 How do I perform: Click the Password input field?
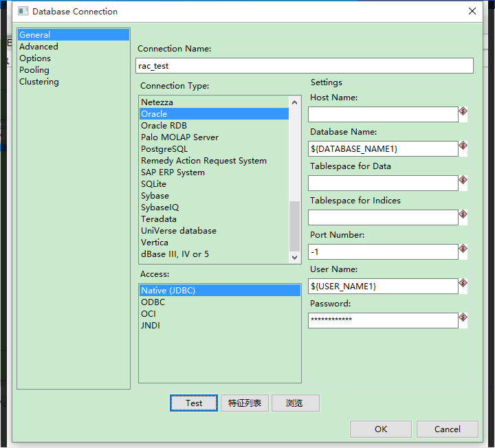pyautogui.click(x=383, y=321)
